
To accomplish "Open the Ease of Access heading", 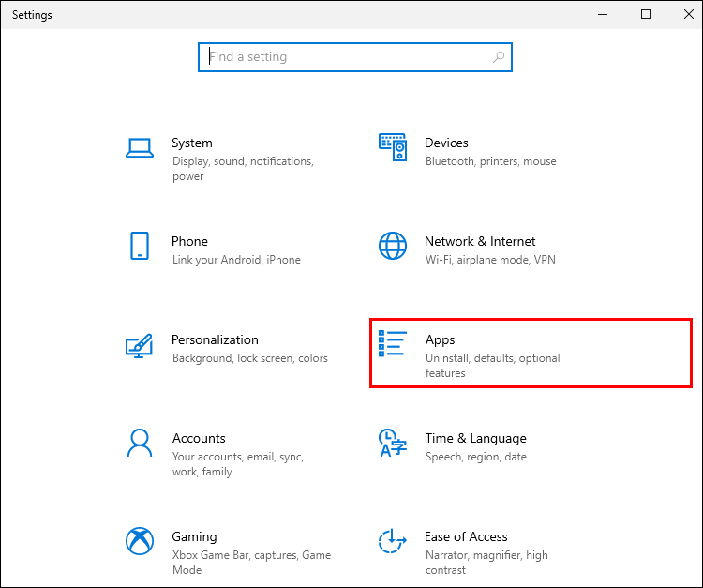I will (x=466, y=536).
